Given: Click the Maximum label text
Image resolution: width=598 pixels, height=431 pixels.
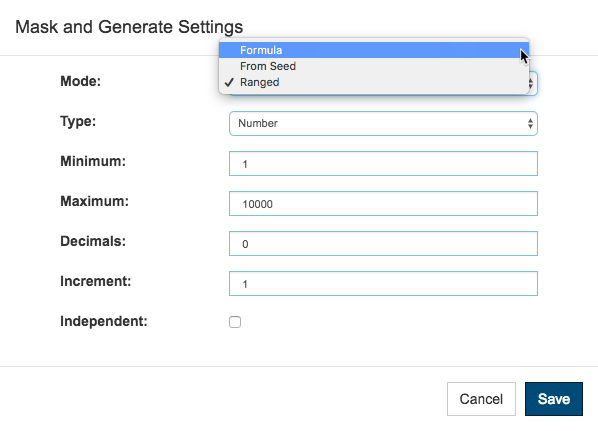Looking at the screenshot, I should point(95,201).
